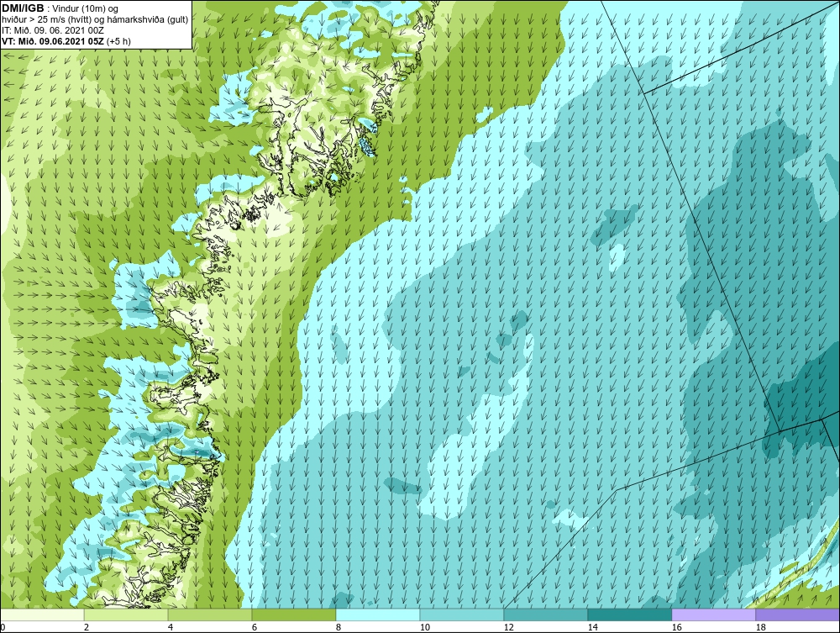Click the "DMI/IGB" title text
The image size is (840, 633).
(23, 8)
